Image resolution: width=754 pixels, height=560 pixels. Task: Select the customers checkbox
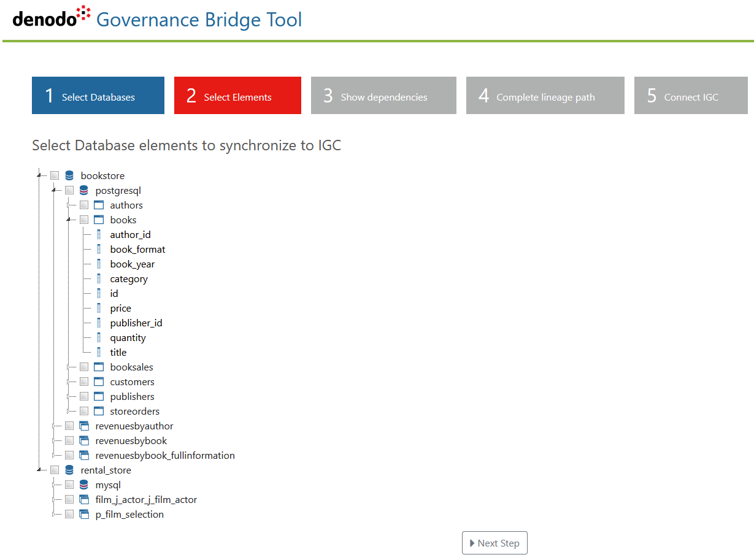pyautogui.click(x=84, y=382)
